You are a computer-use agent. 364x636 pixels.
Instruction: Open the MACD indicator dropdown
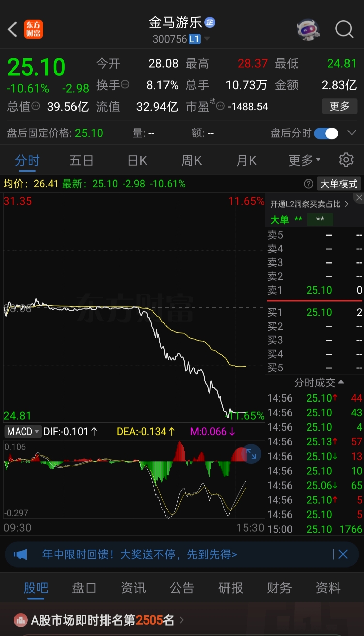tap(23, 432)
